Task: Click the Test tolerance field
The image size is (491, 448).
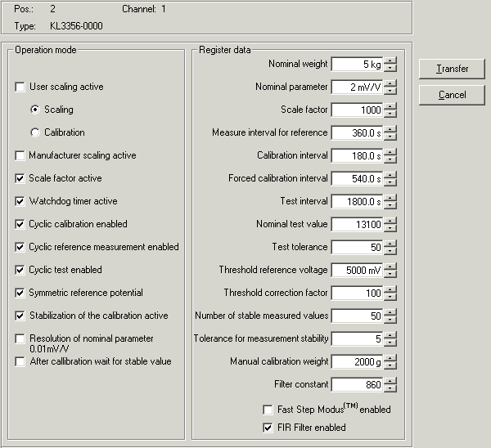Action: coord(357,247)
